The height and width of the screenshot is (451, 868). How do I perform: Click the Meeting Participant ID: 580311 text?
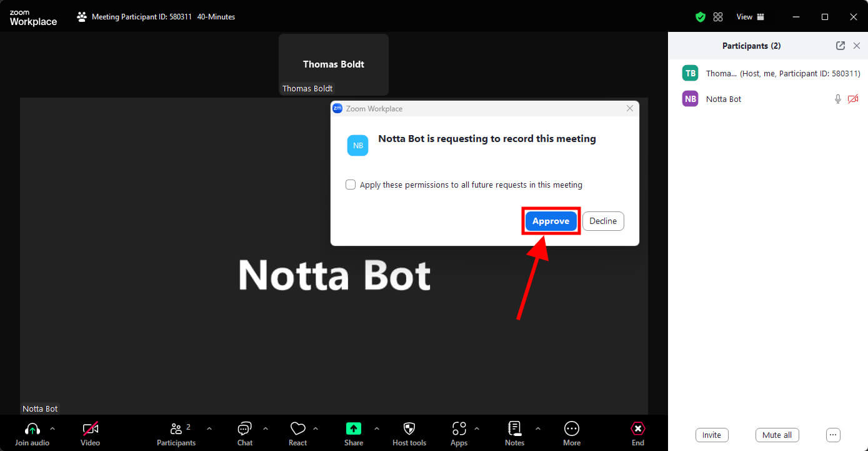point(142,17)
